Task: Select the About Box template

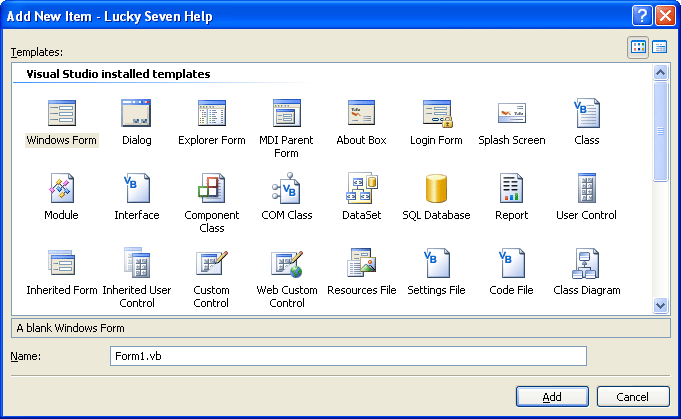Action: pos(361,113)
